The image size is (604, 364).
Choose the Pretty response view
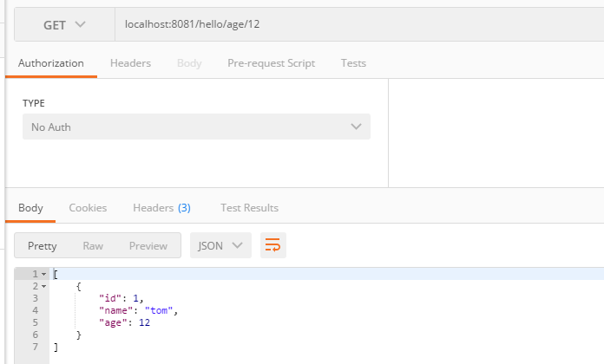point(42,246)
